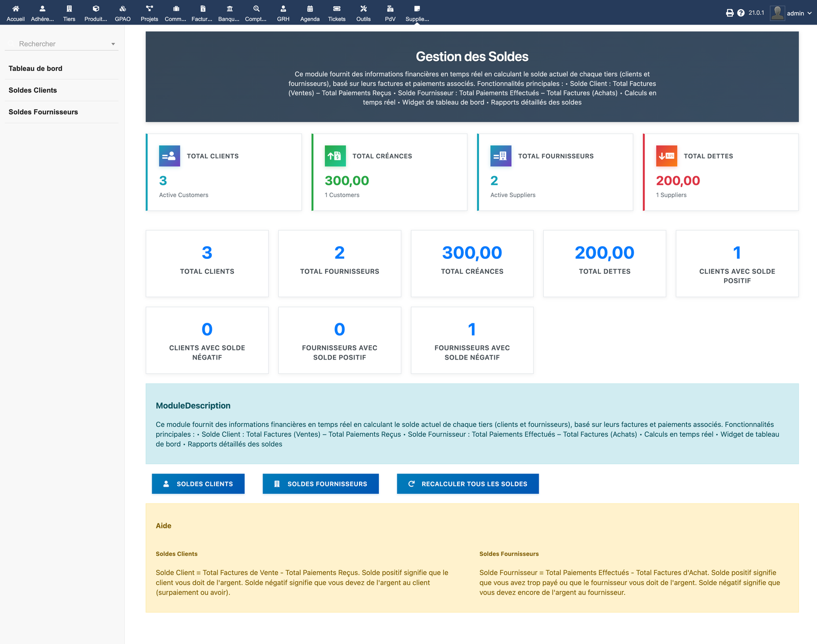Image resolution: width=817 pixels, height=644 pixels.
Task: Open the Agenda calendar icon
Action: pyautogui.click(x=309, y=12)
